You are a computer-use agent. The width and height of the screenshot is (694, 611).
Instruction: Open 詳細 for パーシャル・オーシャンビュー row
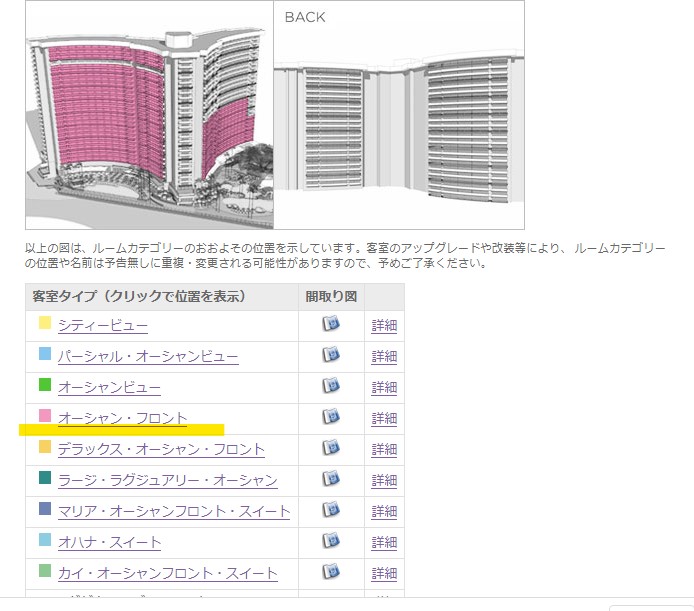pos(384,357)
